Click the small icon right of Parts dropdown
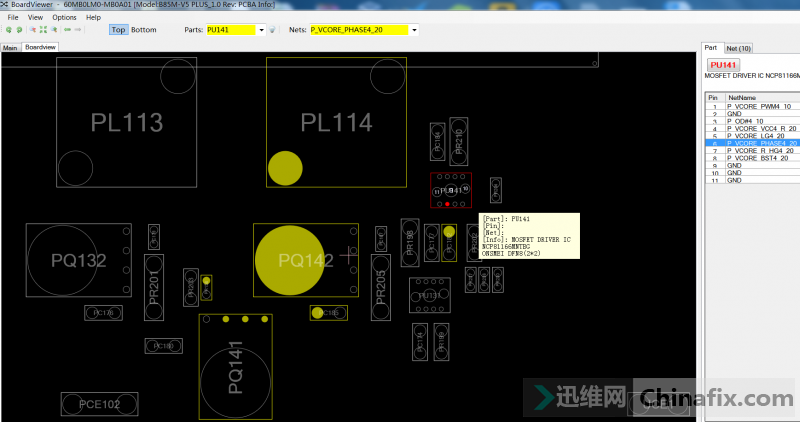This screenshot has width=800, height=422. tap(273, 30)
